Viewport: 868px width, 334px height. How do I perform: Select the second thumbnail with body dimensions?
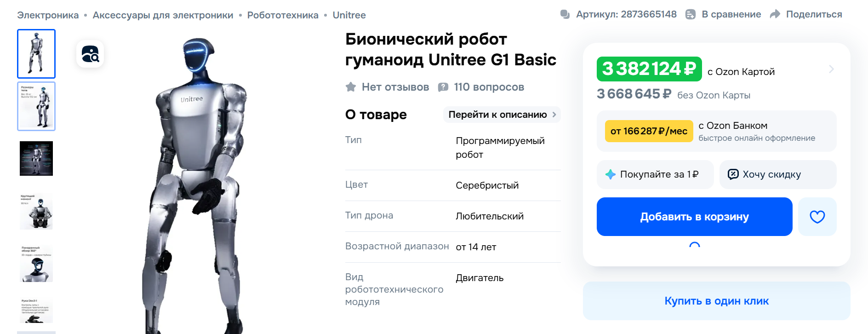[36, 106]
